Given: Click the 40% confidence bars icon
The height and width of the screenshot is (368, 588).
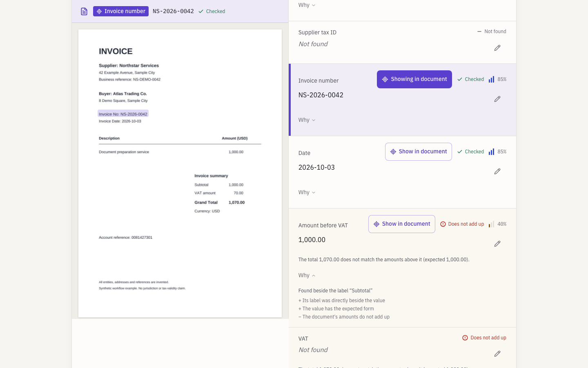Looking at the screenshot, I should click(x=491, y=224).
